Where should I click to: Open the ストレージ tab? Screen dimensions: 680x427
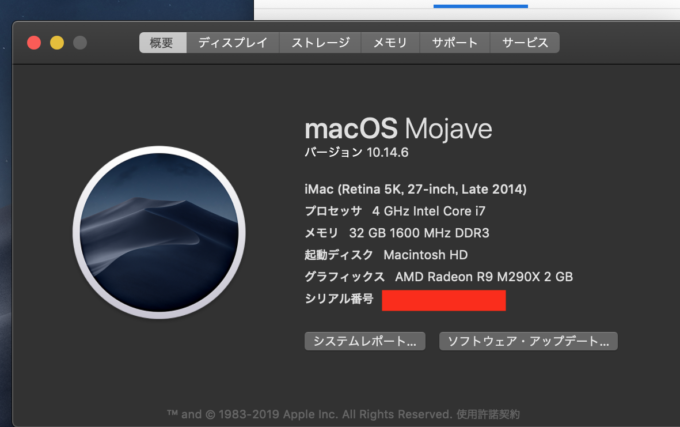pos(320,42)
